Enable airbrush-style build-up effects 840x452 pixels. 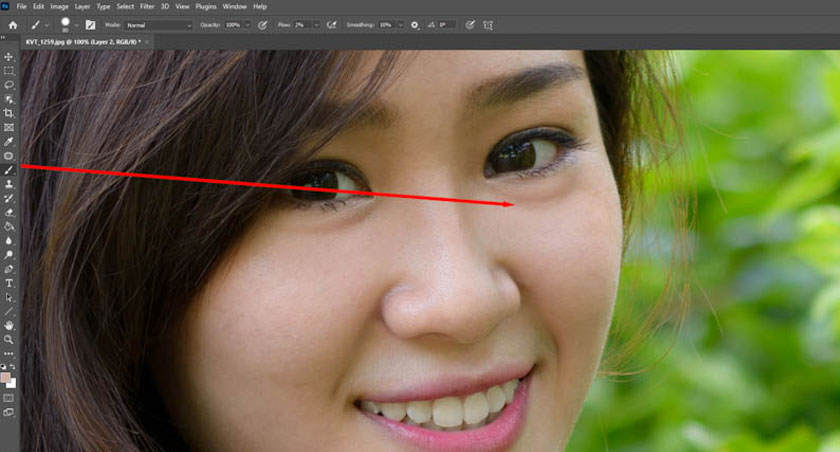tap(332, 25)
